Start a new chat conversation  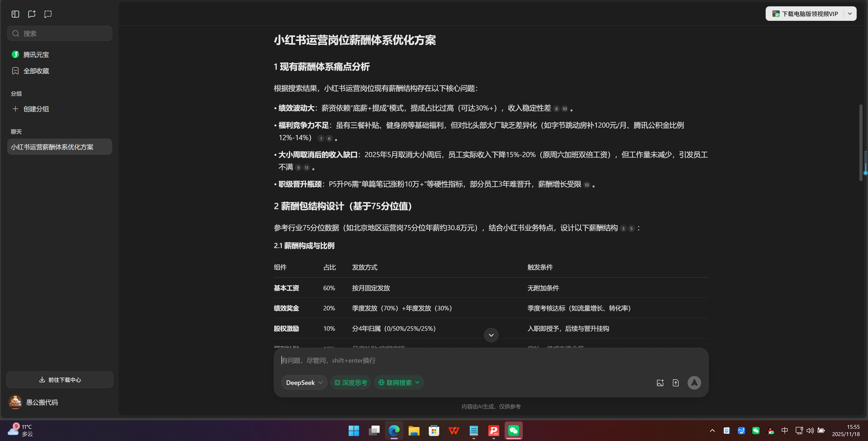pyautogui.click(x=31, y=14)
